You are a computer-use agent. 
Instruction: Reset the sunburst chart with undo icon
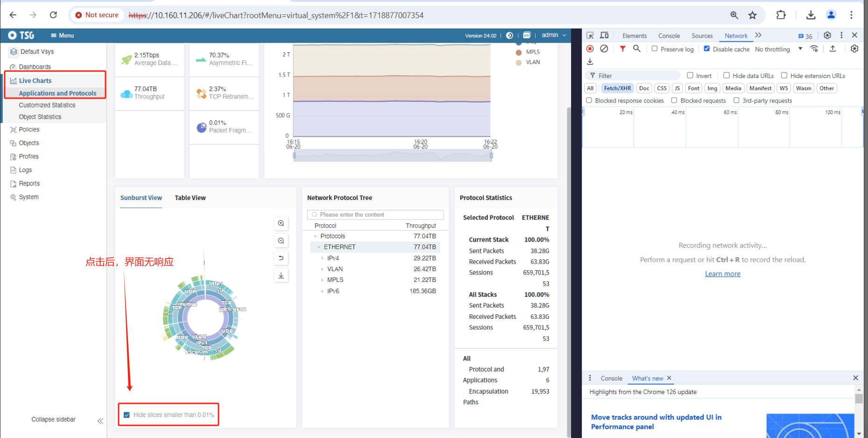(281, 258)
